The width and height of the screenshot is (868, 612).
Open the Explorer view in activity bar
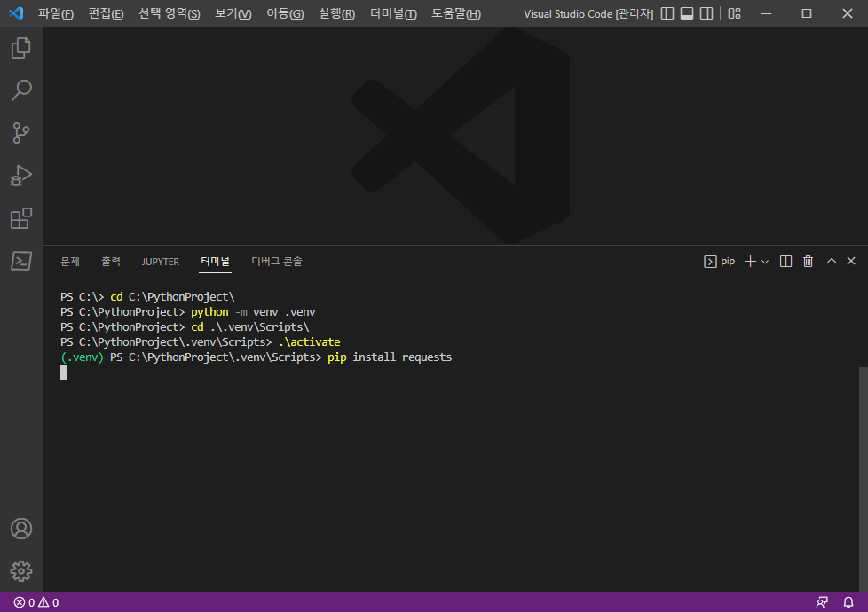click(21, 48)
